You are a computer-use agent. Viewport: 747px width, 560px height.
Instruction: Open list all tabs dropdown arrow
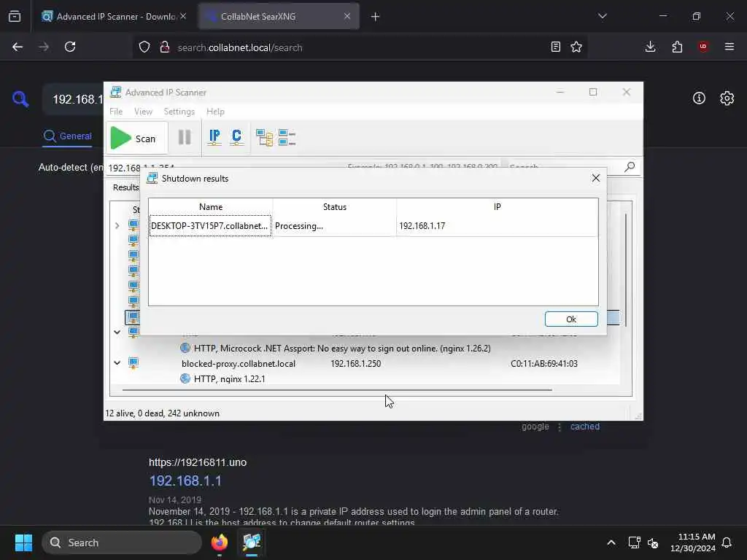click(602, 16)
